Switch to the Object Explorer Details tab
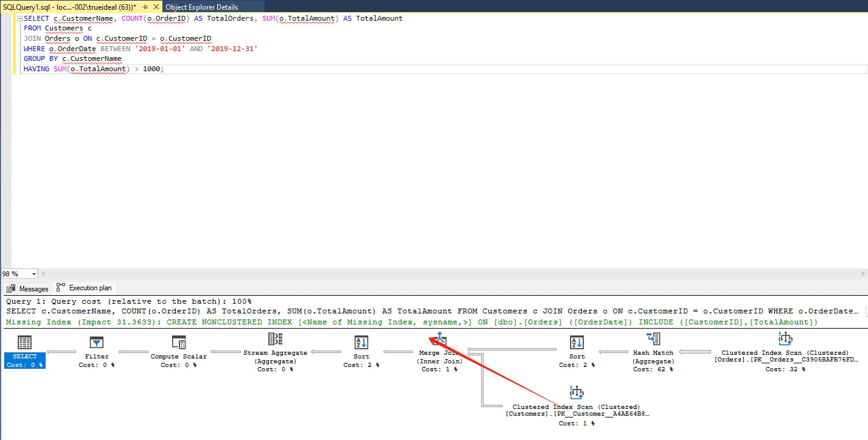868x440 pixels. (201, 7)
